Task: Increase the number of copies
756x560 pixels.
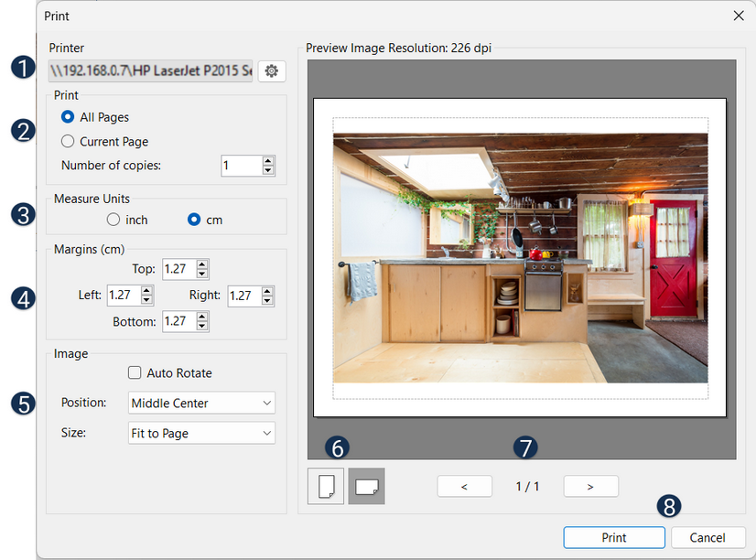Action: click(268, 161)
